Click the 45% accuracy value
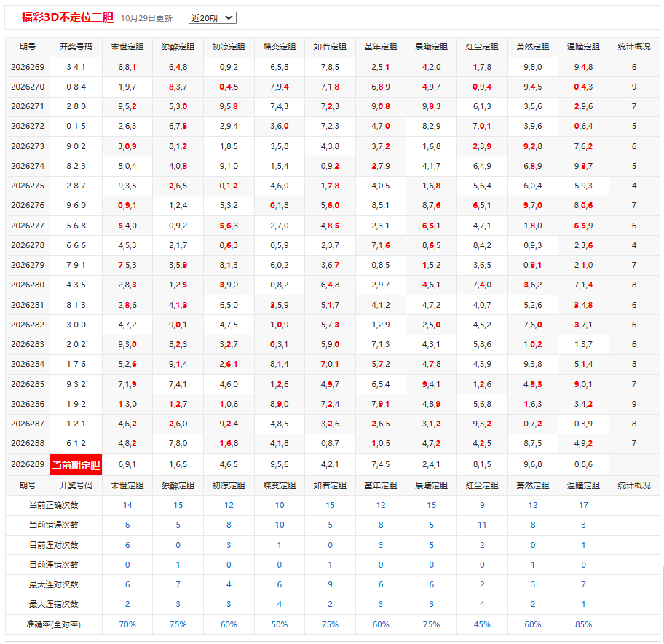The image size is (664, 644). pos(482,624)
